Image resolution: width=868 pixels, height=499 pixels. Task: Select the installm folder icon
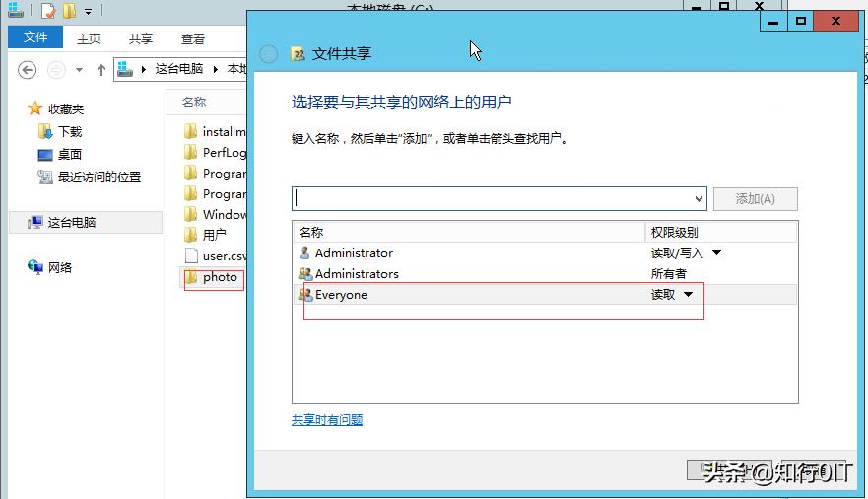(x=190, y=131)
